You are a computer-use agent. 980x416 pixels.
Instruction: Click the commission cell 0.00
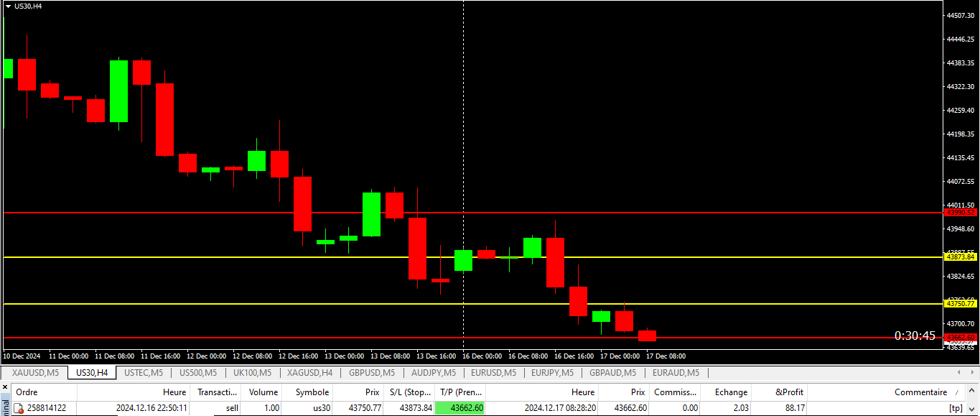click(689, 408)
